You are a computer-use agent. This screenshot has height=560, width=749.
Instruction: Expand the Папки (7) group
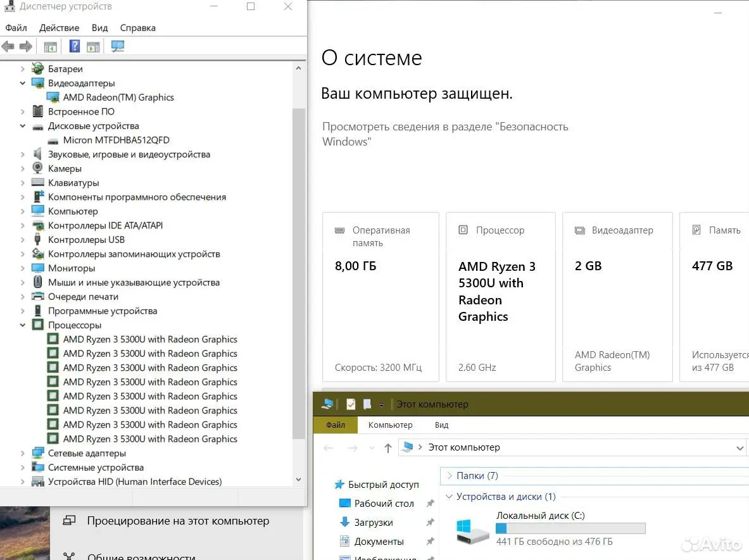click(x=450, y=475)
